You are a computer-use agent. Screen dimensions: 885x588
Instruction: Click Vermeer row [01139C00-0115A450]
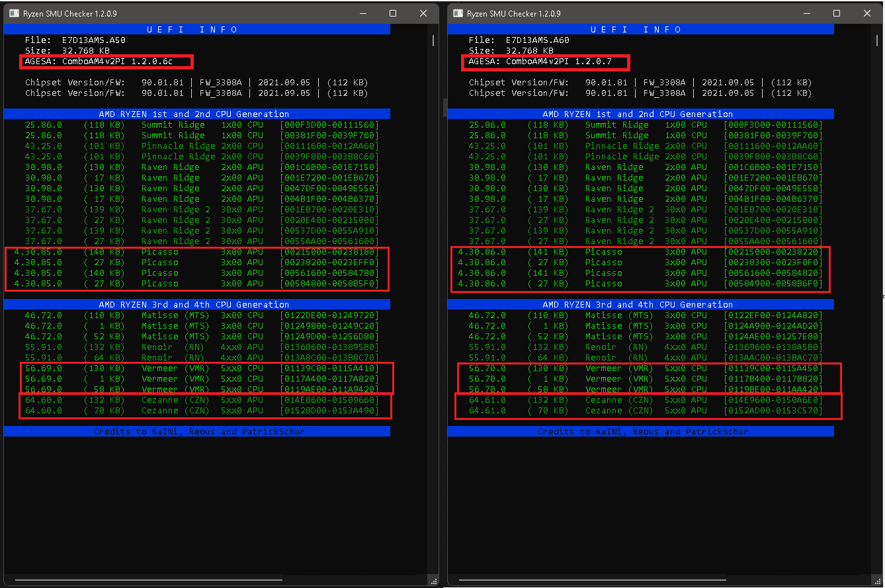pyautogui.click(x=646, y=368)
